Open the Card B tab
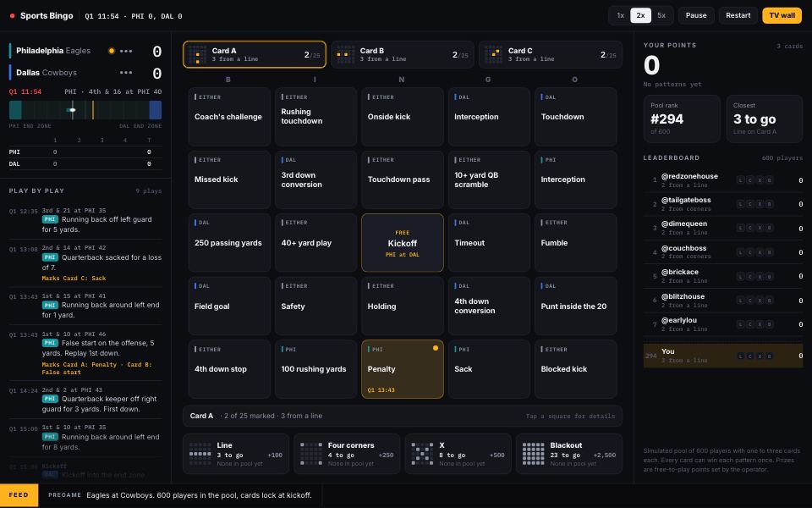Viewport: 812px width, 508px height. tap(403, 54)
